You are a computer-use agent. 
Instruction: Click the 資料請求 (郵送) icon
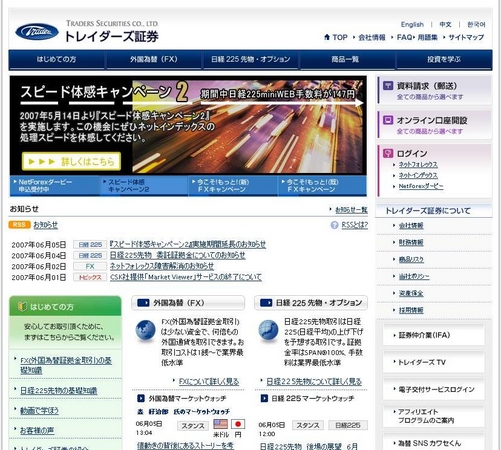(388, 85)
